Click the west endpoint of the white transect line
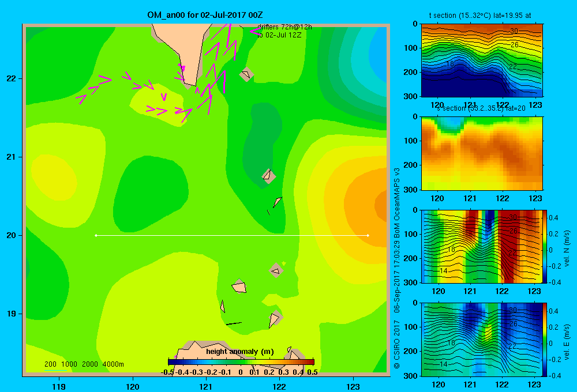577x392 pixels. (96, 235)
